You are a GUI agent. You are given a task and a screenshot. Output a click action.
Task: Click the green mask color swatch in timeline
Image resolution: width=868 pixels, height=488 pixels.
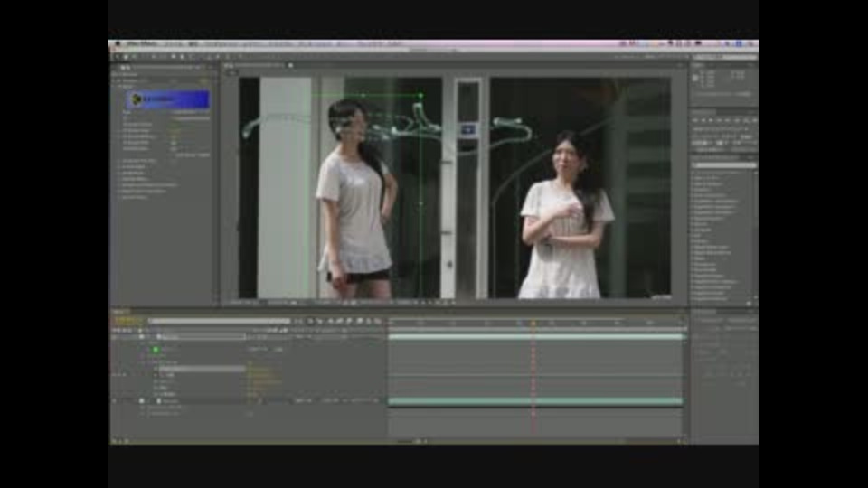pyautogui.click(x=156, y=350)
